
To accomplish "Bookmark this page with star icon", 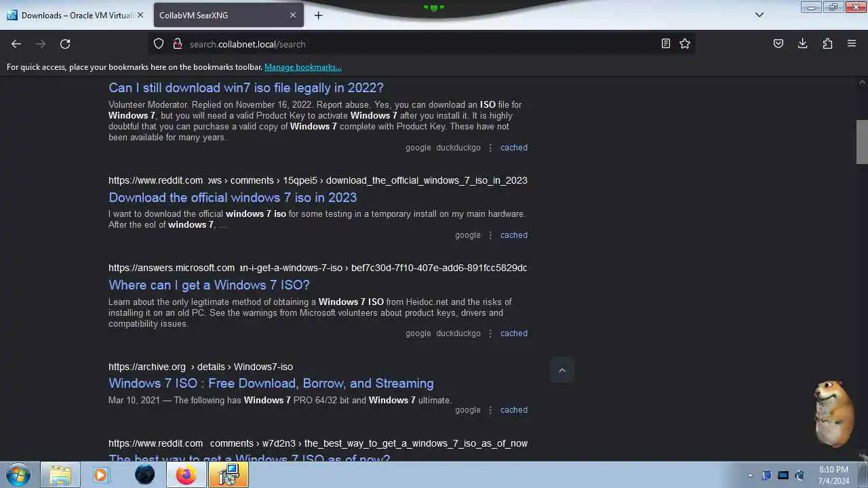I will (685, 44).
